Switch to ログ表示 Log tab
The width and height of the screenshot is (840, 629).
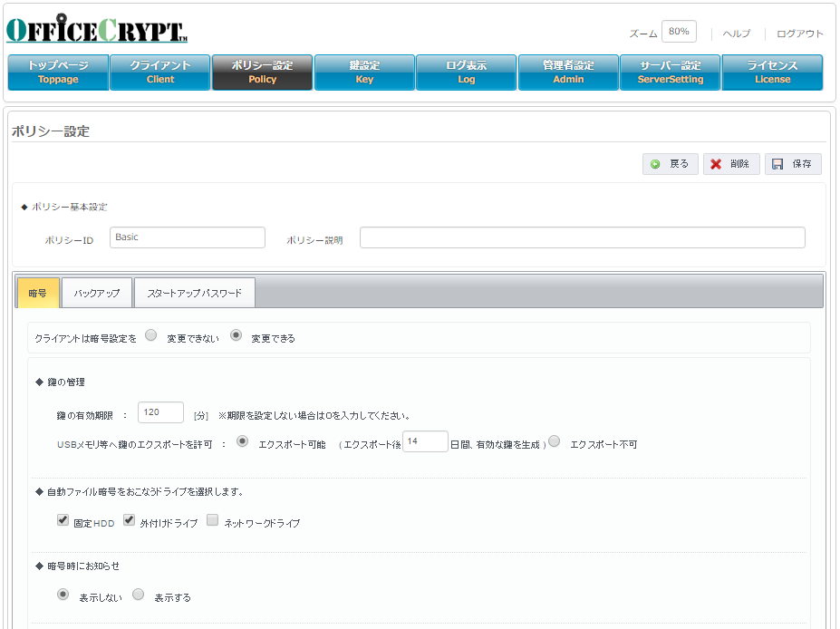point(466,73)
